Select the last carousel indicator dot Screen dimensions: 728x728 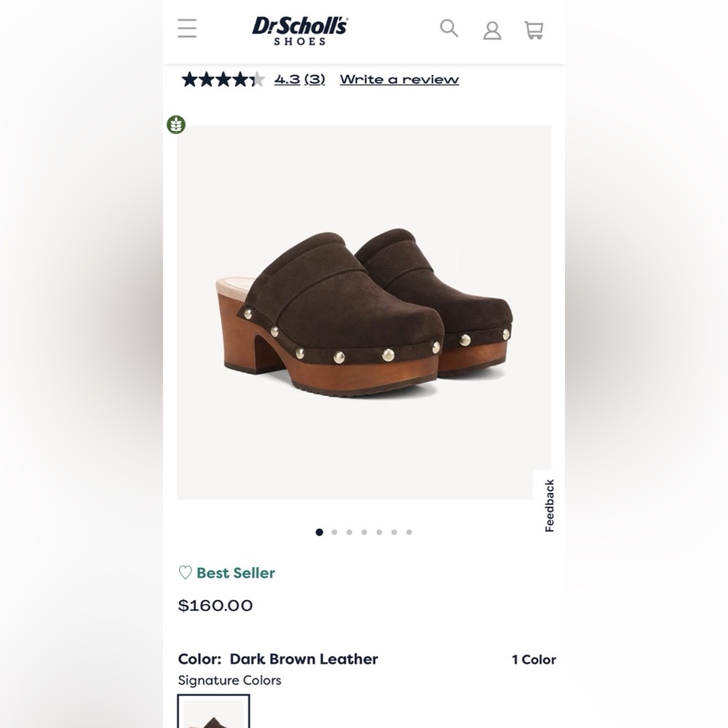coord(409,532)
